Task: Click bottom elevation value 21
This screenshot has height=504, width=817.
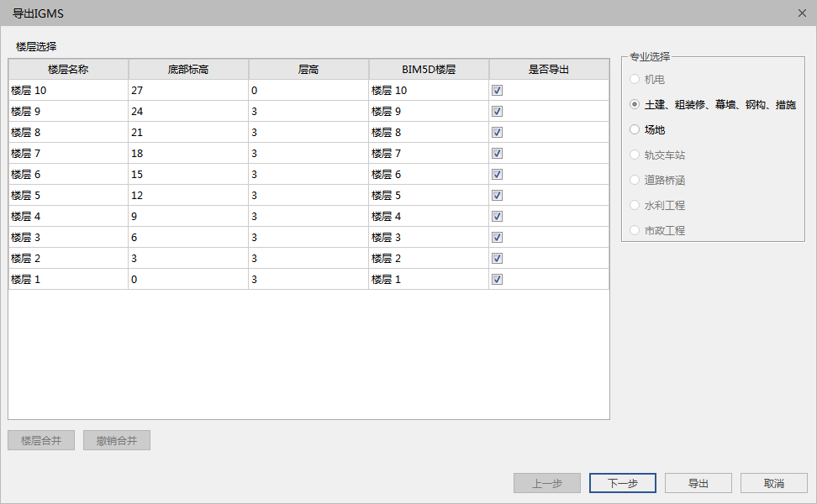Action: point(188,132)
